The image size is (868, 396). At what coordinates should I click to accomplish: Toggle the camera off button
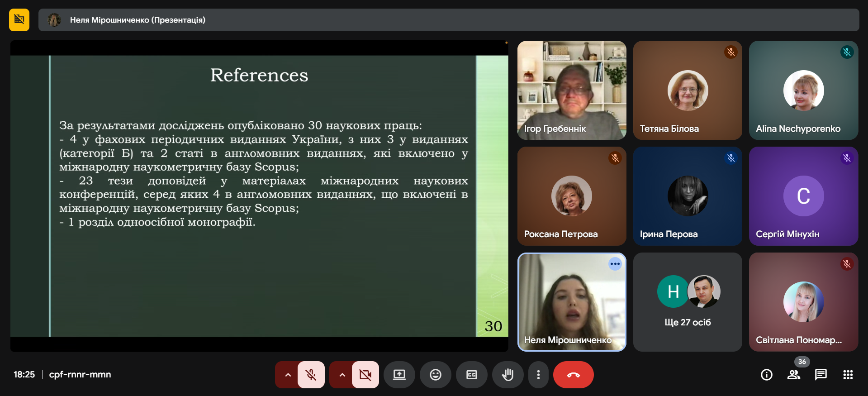coord(365,375)
